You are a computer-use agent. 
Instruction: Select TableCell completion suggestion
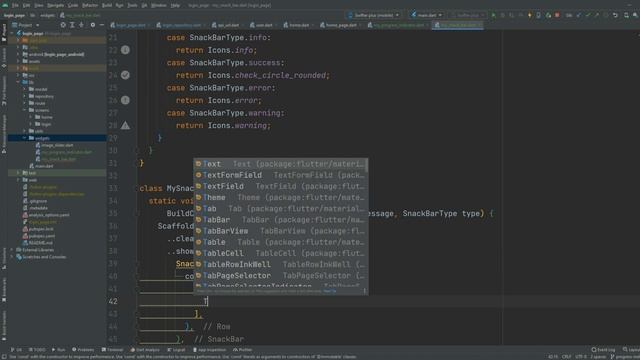click(280, 253)
